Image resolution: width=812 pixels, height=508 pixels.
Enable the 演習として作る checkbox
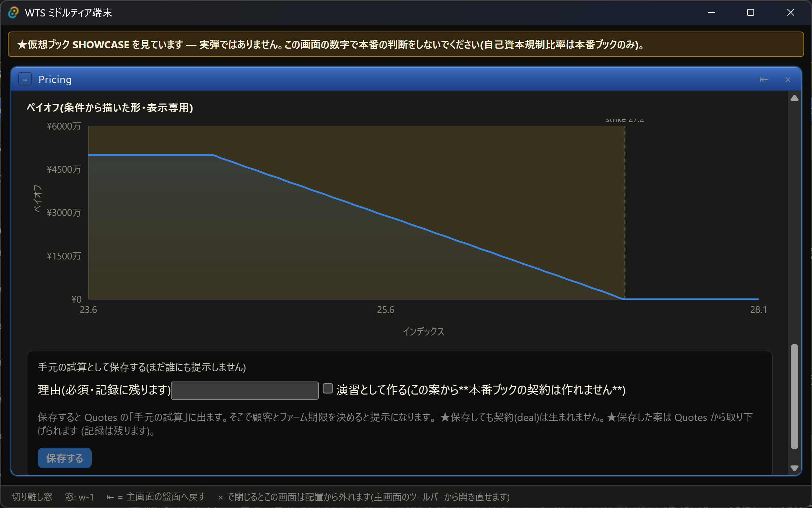coord(328,388)
